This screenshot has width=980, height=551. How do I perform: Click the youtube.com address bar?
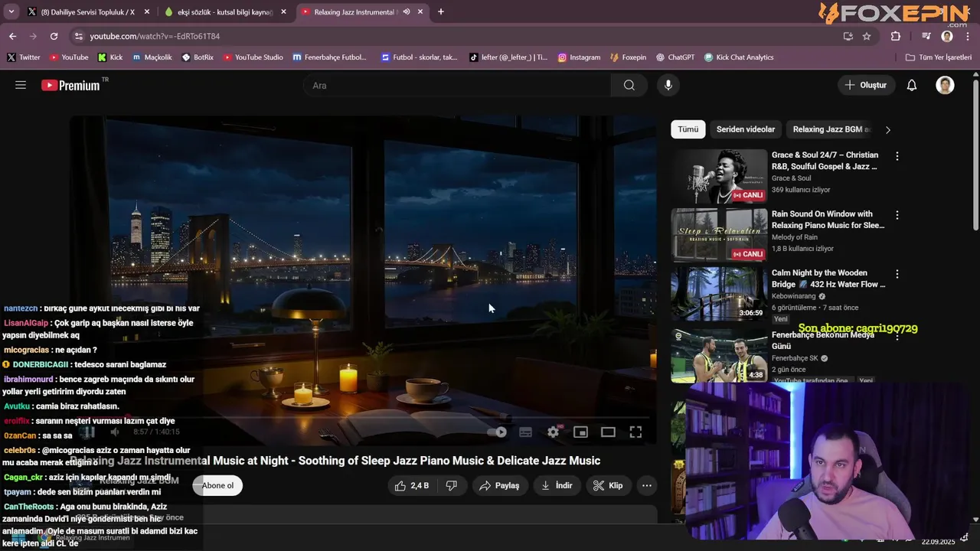tap(459, 36)
